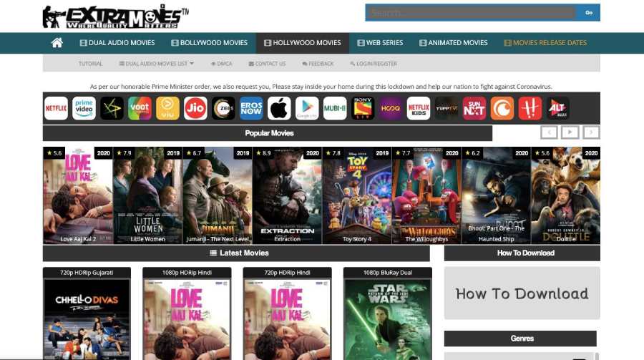Open Bhoot Part One poster
The height and width of the screenshot is (360, 644).
coord(496,195)
